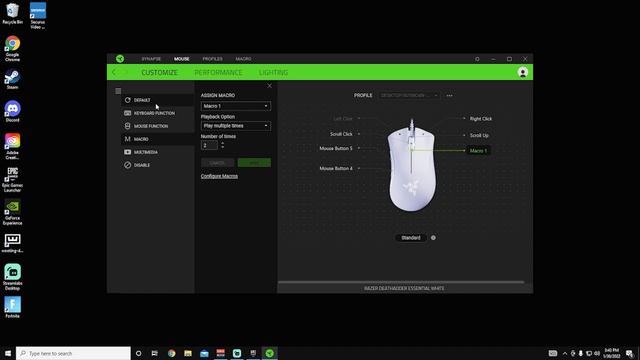Click the white DeathAdder mouse image
Viewport: 640px width, 360px height.
[x=411, y=168]
